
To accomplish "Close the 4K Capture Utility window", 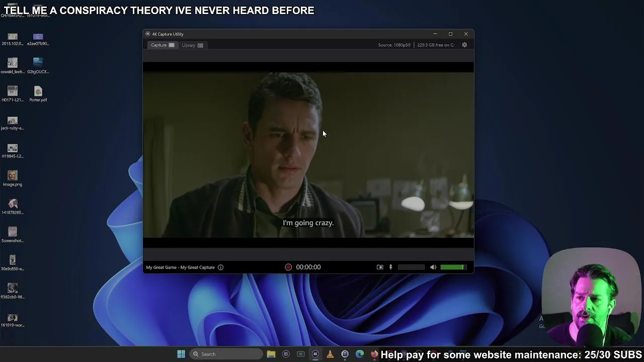I will click(466, 34).
